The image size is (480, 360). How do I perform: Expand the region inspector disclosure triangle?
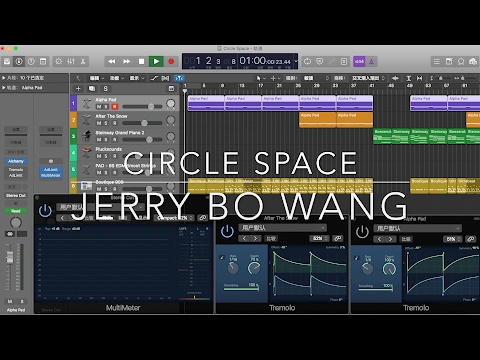[x=4, y=78]
